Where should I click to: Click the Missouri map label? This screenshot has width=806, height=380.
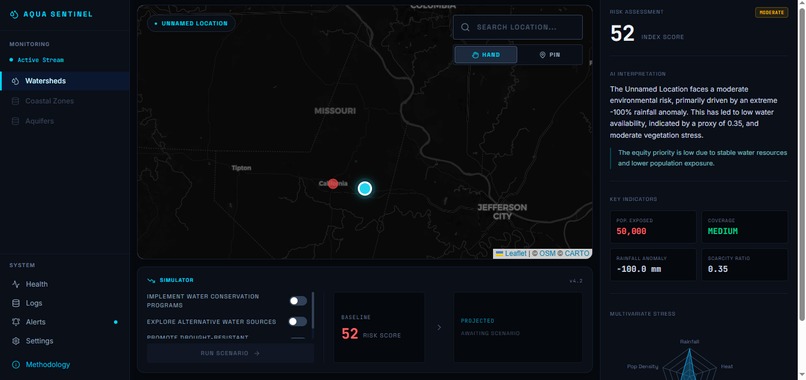pyautogui.click(x=335, y=111)
